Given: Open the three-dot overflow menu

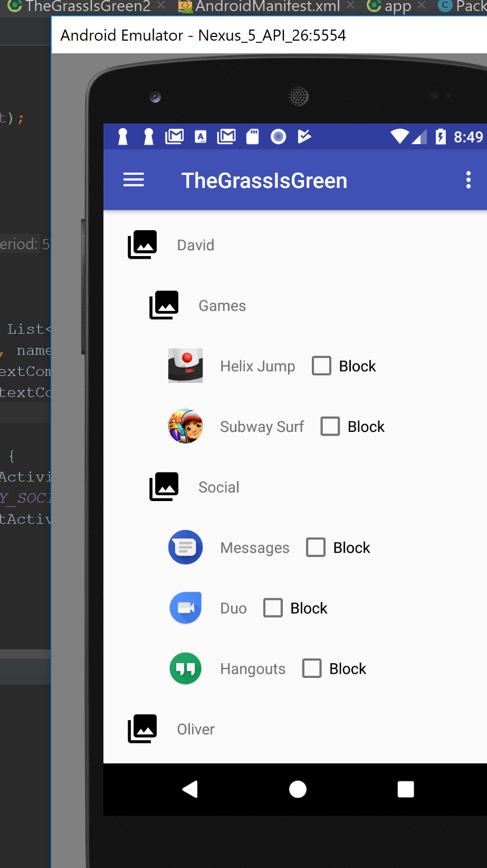Looking at the screenshot, I should pyautogui.click(x=468, y=180).
